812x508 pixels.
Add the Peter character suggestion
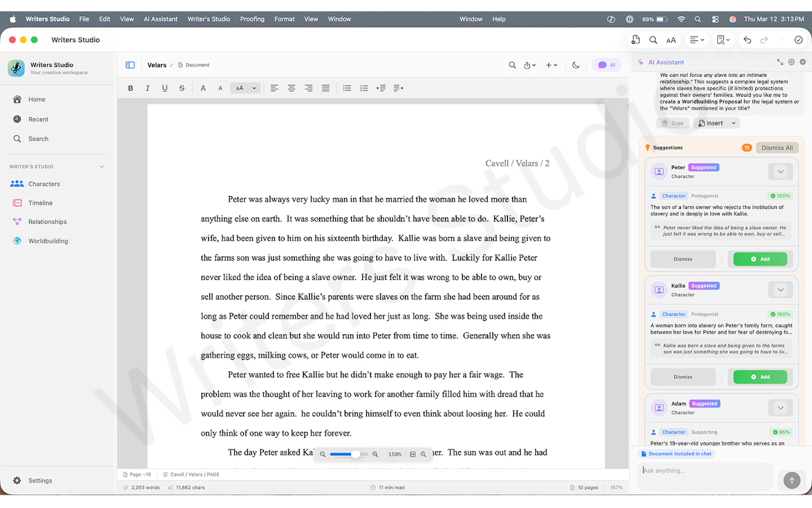760,259
